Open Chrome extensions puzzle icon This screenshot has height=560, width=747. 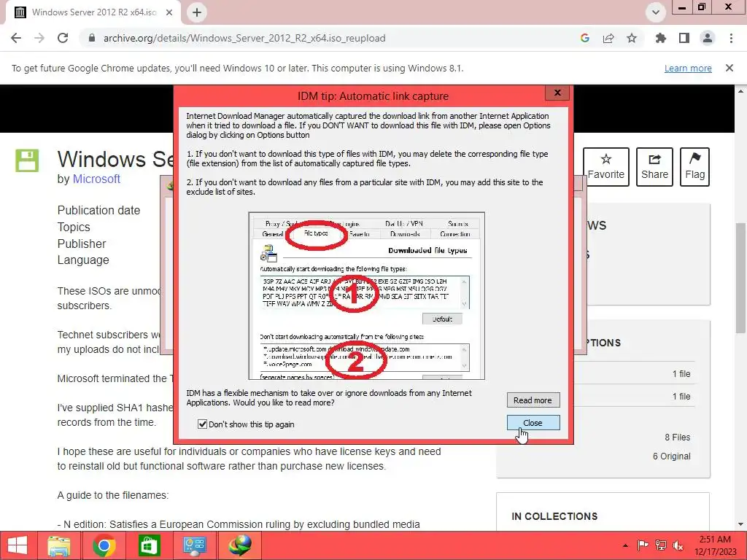tap(661, 38)
